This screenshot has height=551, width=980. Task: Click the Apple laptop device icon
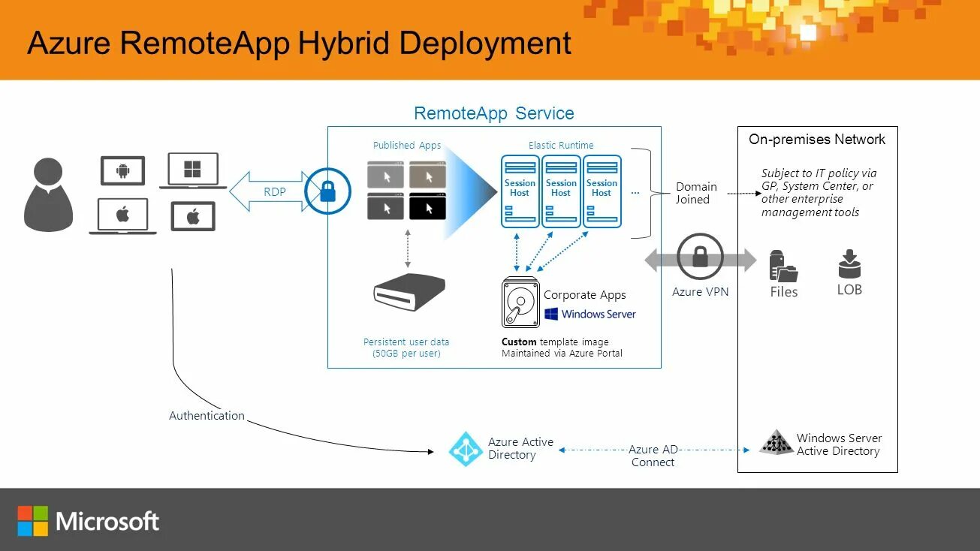pos(123,217)
